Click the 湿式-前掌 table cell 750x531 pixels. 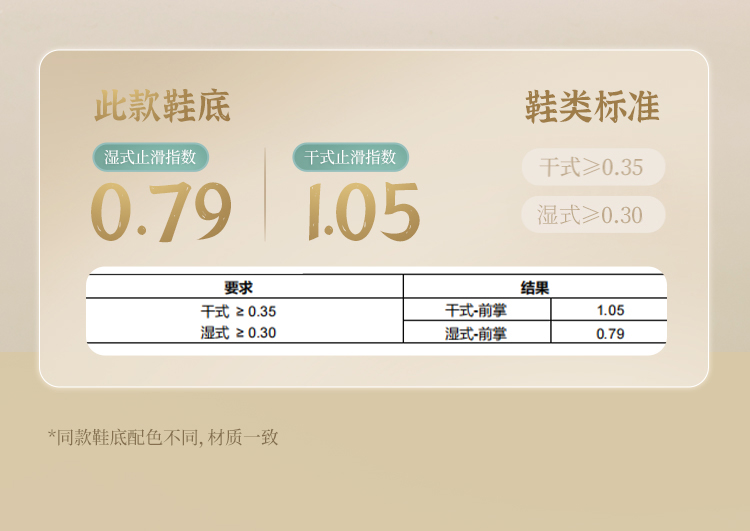(476, 333)
